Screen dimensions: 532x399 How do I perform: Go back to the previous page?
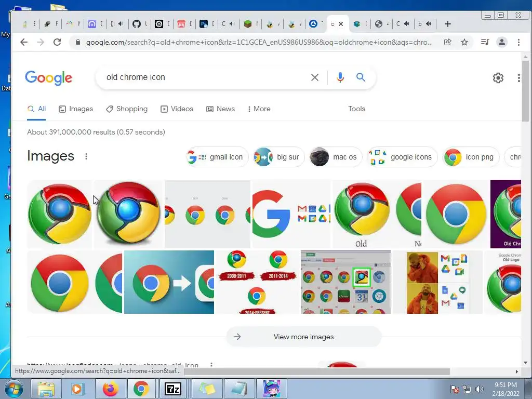(x=24, y=42)
